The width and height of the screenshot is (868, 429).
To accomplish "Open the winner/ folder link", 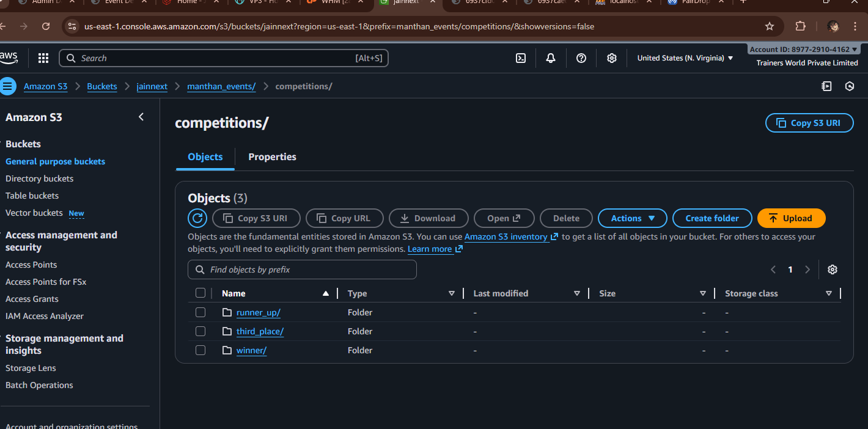I will (251, 350).
